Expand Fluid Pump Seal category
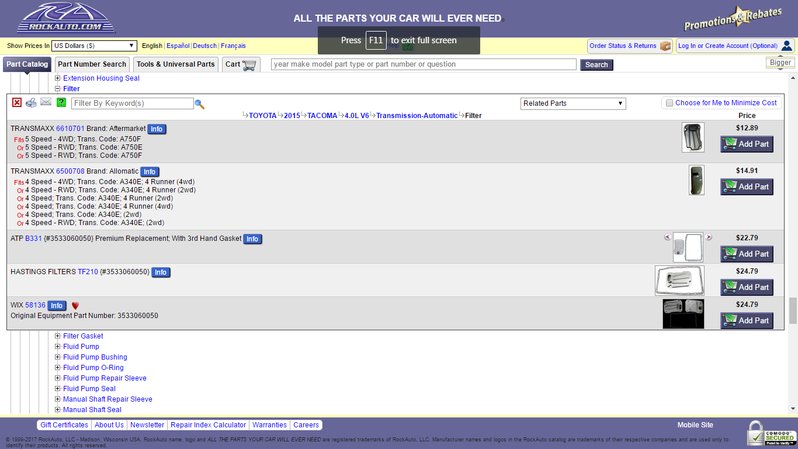This screenshot has width=798, height=449. 58,388
